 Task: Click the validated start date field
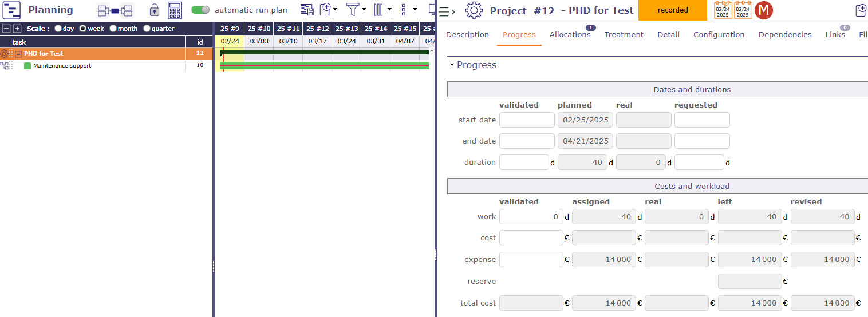tap(527, 120)
